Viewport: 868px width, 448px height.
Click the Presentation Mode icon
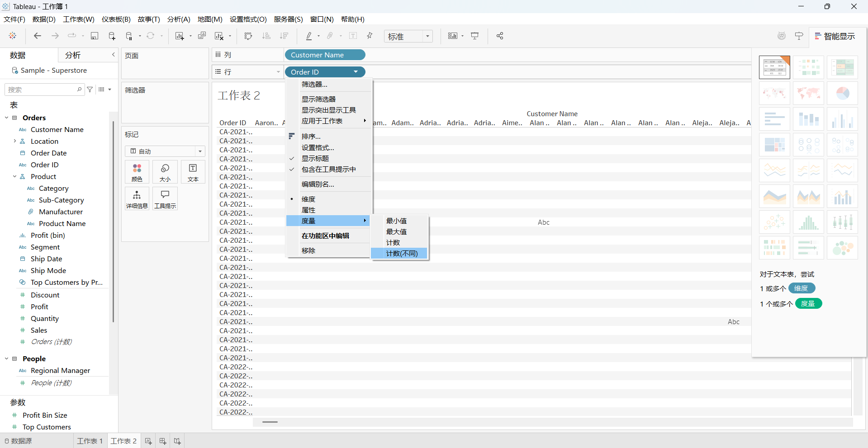(x=475, y=36)
